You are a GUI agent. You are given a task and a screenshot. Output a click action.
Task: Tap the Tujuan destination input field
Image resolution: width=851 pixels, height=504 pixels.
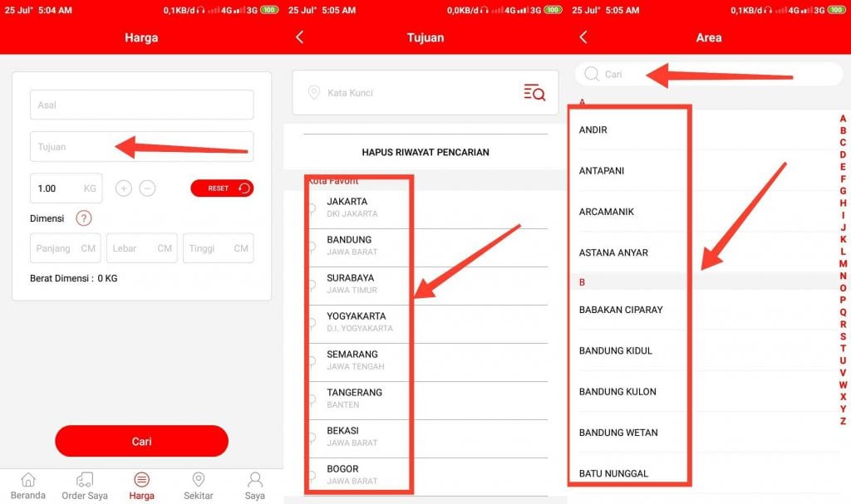(x=141, y=146)
